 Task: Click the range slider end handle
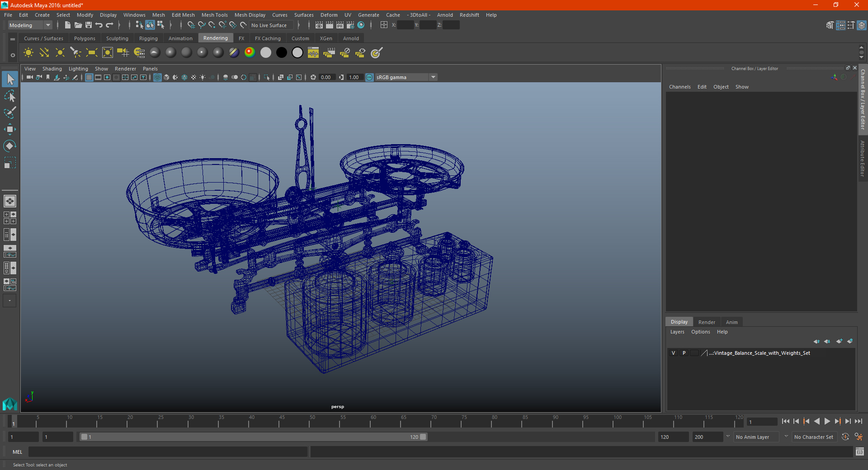(423, 437)
